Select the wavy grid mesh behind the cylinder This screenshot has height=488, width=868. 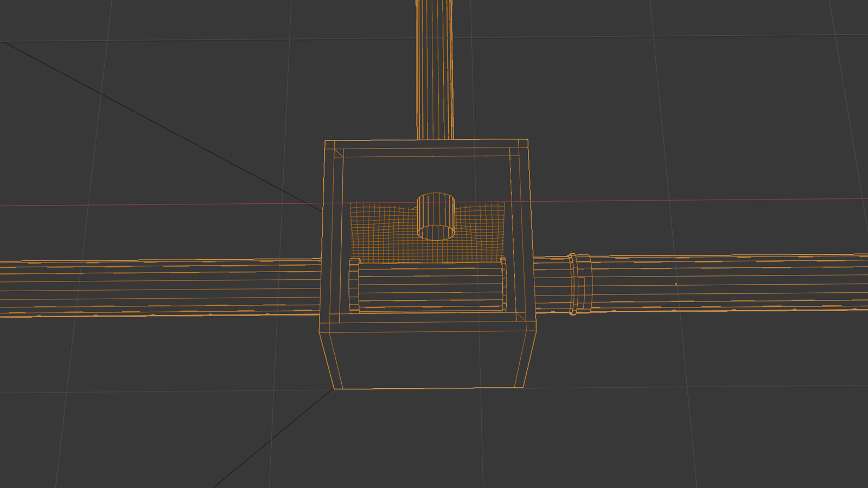(380, 233)
